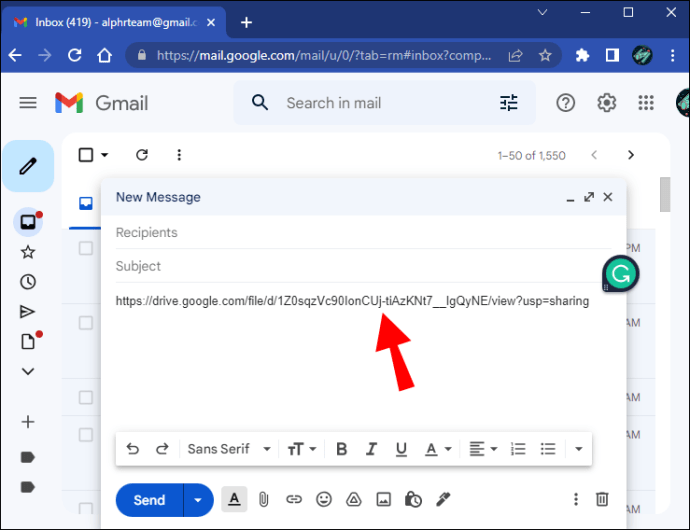Expand more formatting options arrow
This screenshot has height=530, width=690.
point(579,449)
